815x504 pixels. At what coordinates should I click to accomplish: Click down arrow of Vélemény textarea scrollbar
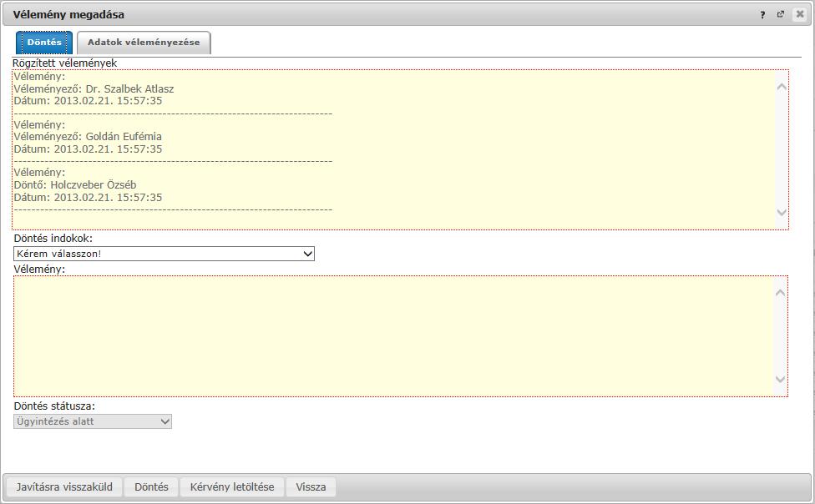[x=780, y=380]
